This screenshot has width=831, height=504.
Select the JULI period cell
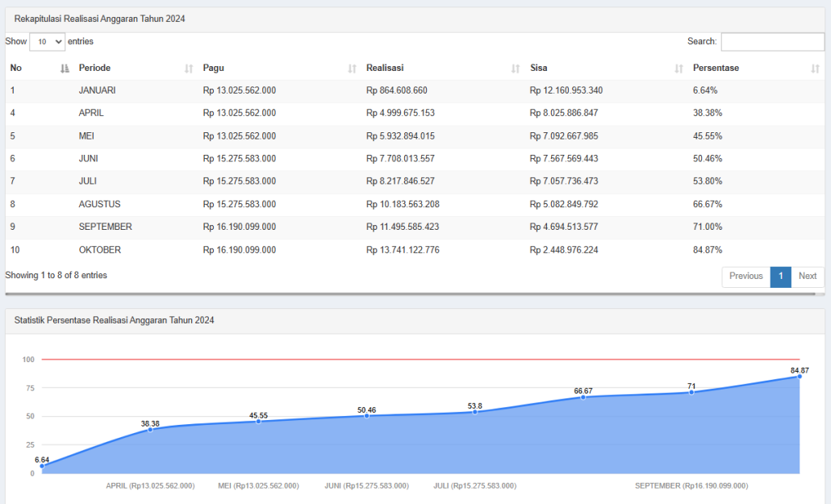tap(87, 181)
